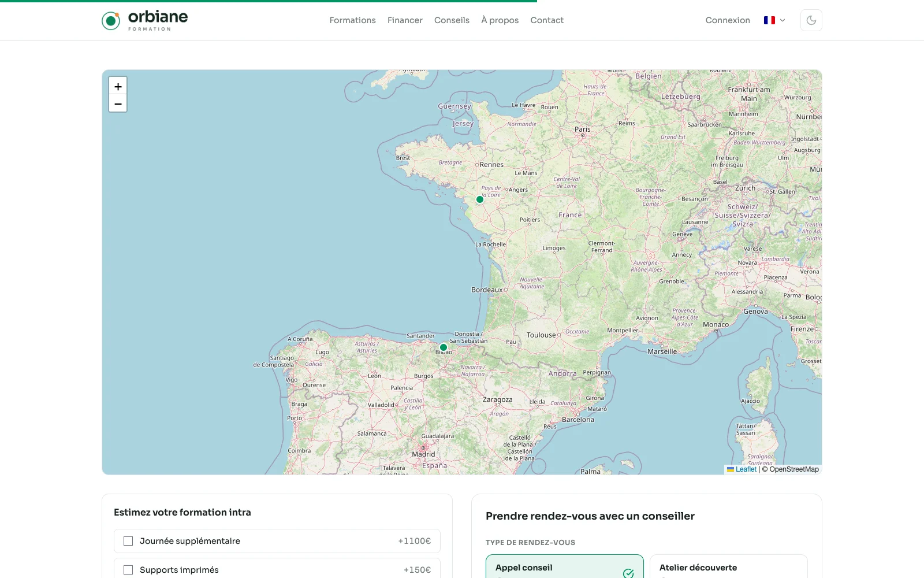Open the French flag language dropdown

tap(774, 20)
